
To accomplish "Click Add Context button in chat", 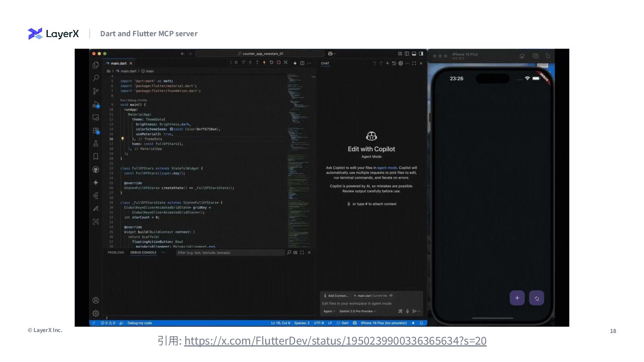I will pos(336,296).
